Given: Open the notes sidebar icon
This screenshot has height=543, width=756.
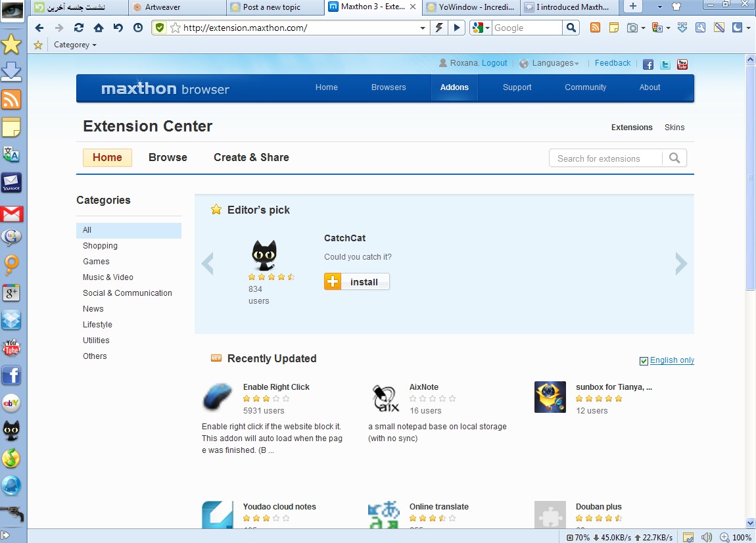Looking at the screenshot, I should click(x=11, y=128).
